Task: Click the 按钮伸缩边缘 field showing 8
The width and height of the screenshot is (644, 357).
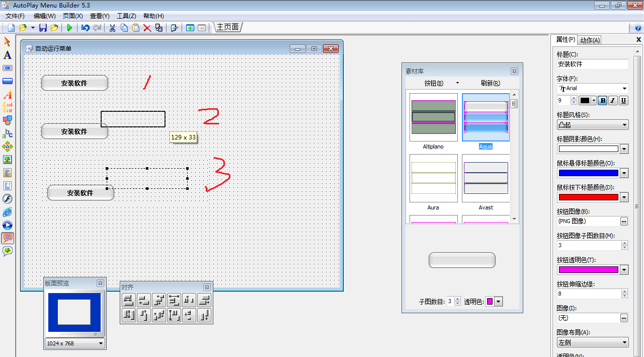Action: [x=589, y=294]
